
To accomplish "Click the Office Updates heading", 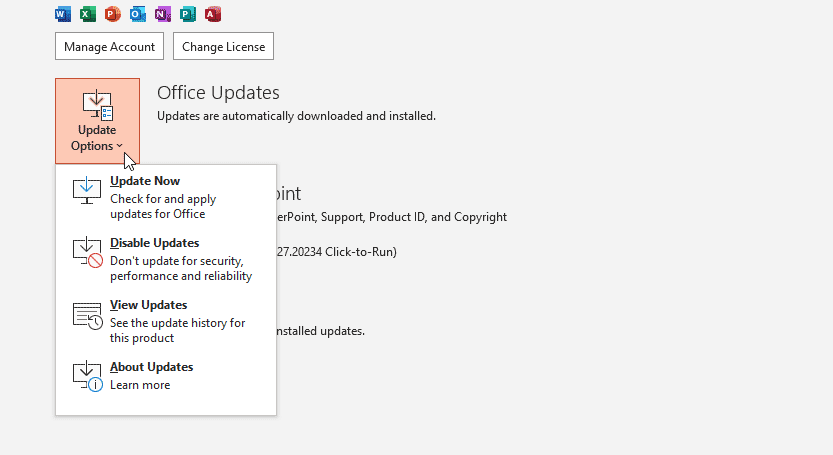I will coord(218,93).
